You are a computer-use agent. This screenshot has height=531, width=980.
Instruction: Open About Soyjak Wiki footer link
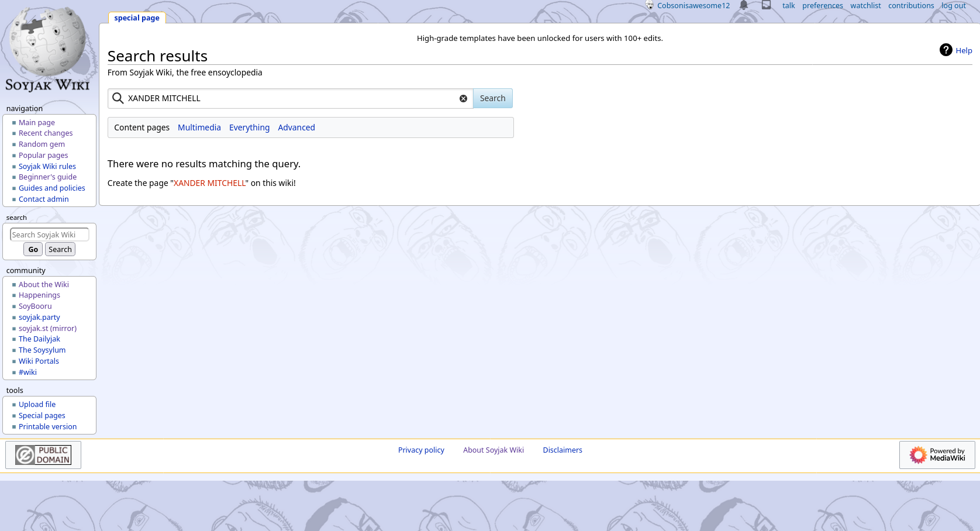(x=494, y=450)
